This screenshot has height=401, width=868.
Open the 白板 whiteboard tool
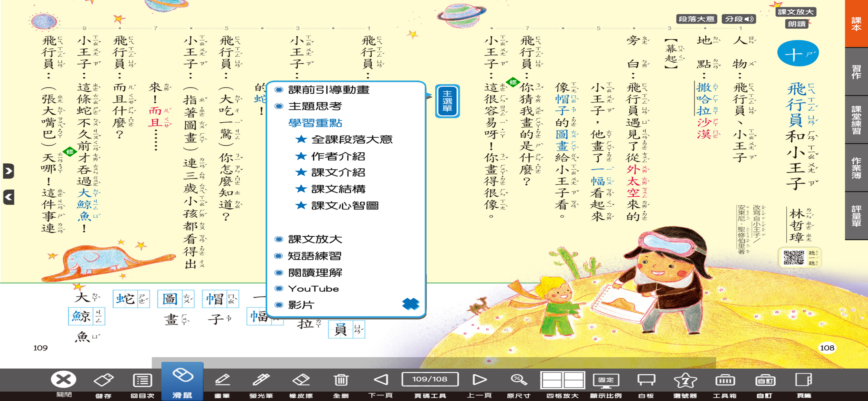(x=646, y=380)
